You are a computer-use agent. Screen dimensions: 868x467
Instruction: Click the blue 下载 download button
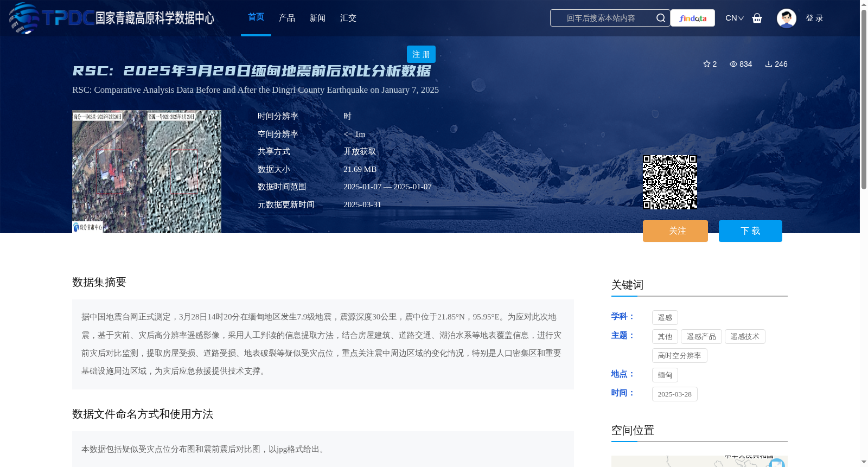750,231
